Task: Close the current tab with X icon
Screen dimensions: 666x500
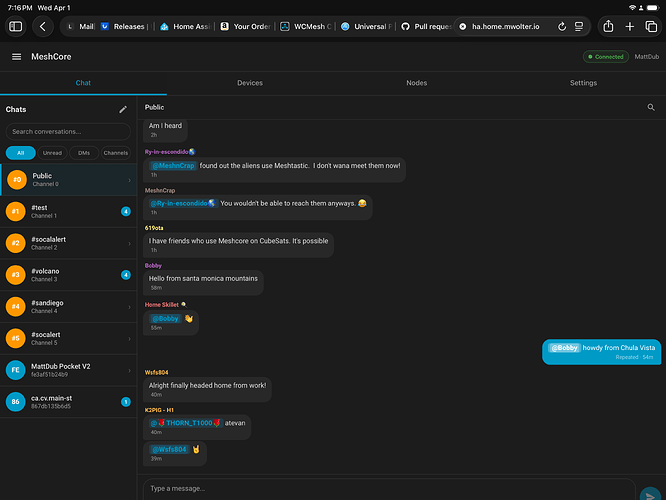Action: click(x=463, y=26)
